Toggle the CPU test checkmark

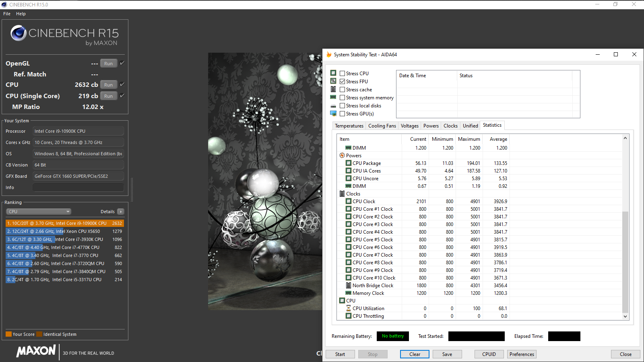(122, 84)
